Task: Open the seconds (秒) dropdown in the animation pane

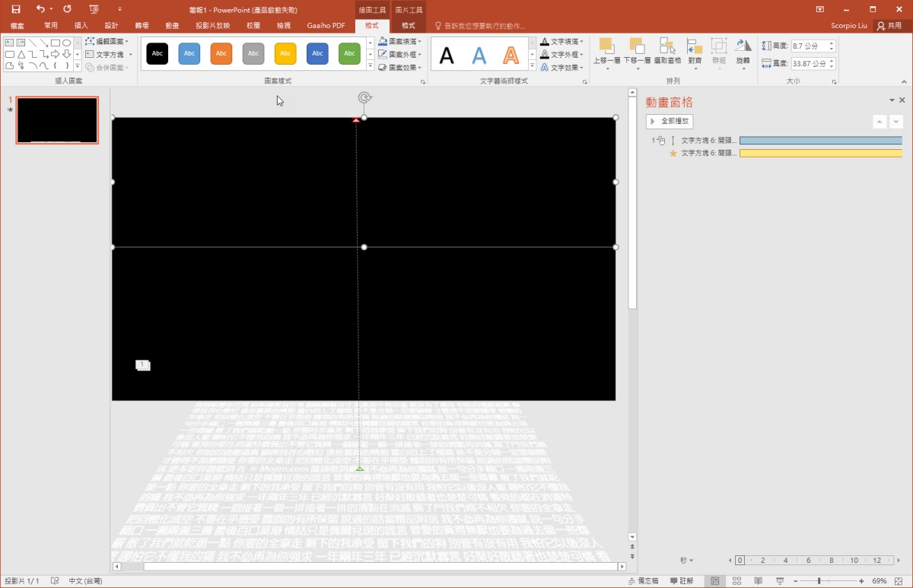Action: 686,561
